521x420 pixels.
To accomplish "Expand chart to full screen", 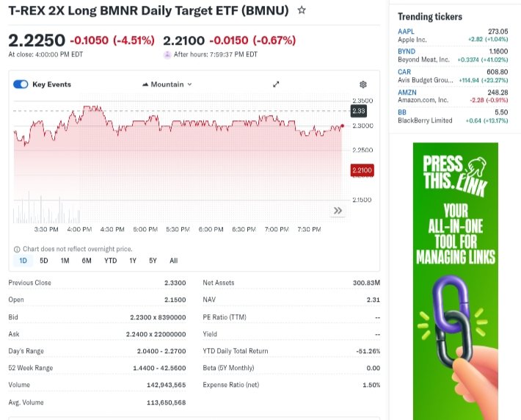I will click(276, 84).
